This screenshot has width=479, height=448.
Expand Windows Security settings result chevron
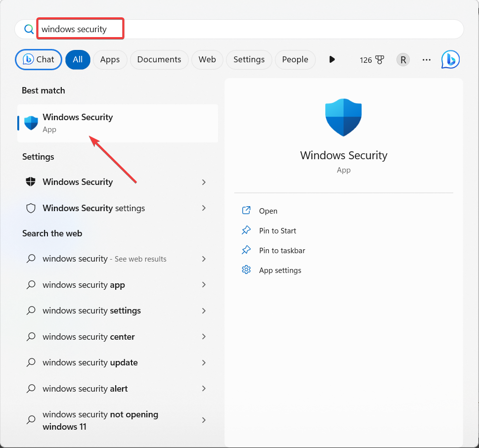(204, 208)
